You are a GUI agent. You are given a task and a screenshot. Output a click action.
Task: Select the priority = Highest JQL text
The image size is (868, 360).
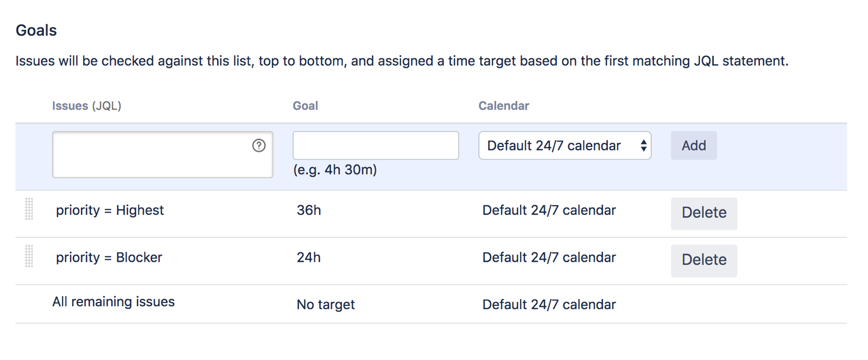(x=110, y=211)
